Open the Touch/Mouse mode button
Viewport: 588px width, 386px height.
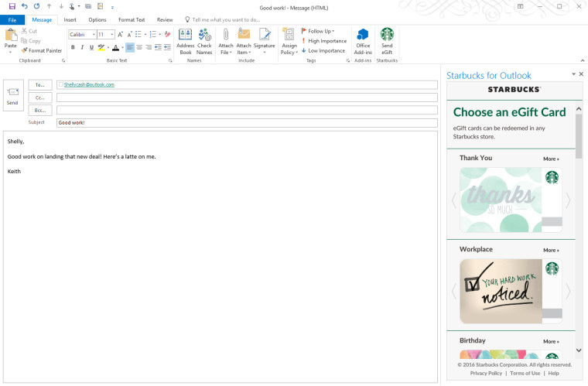73,6
